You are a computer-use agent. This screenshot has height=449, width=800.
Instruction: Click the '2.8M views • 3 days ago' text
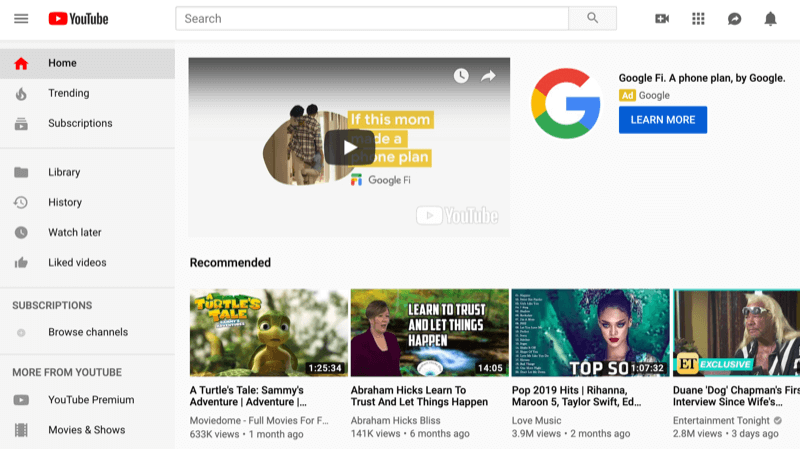(x=726, y=434)
